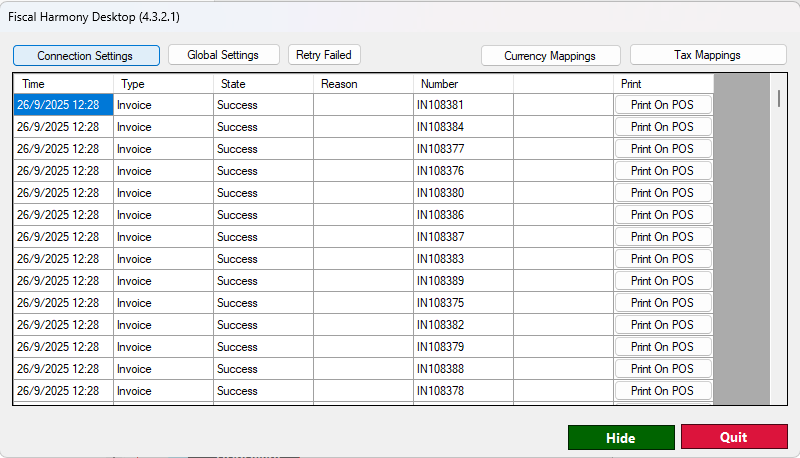Print invoice IN108388 on POS
This screenshot has height=458, width=800.
click(663, 368)
